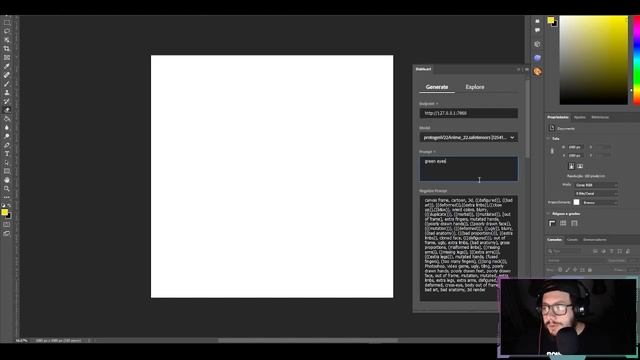
Task: Select the Zoom tool
Action: pos(7,189)
